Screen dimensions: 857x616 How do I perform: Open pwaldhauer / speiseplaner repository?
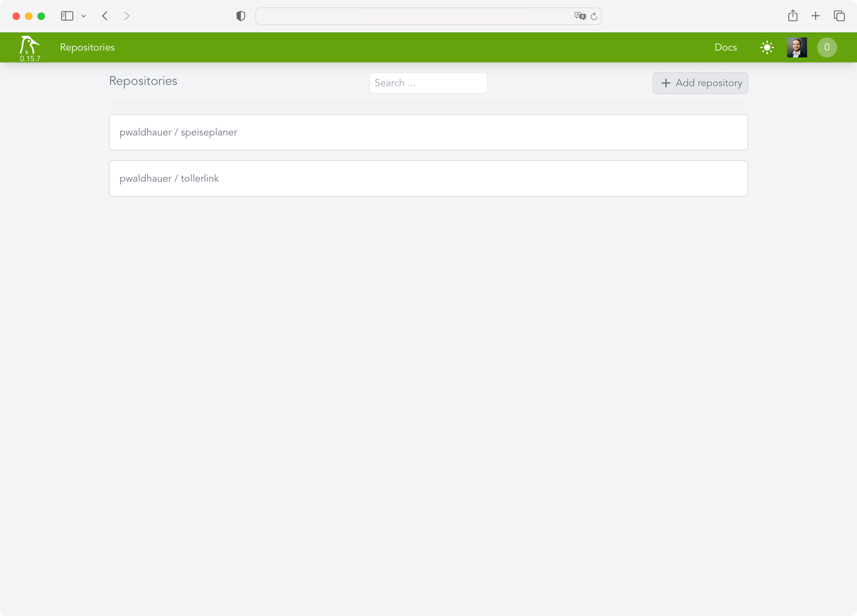[x=428, y=132]
